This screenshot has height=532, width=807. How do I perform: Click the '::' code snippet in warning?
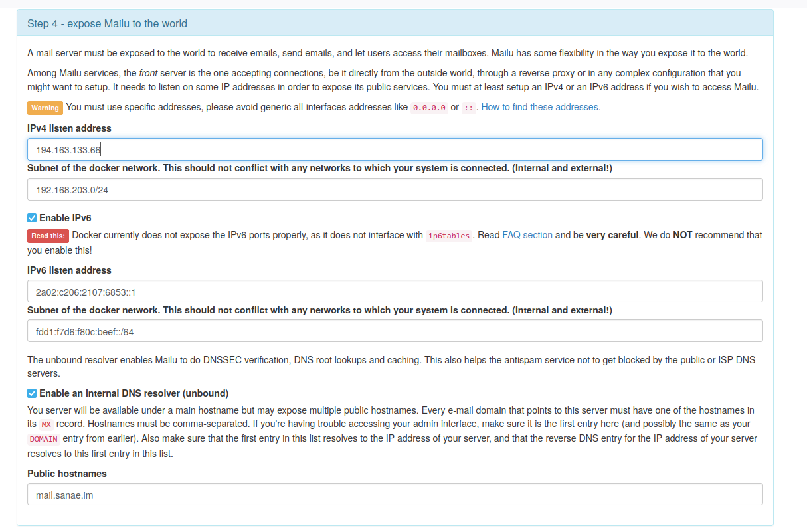tap(469, 108)
